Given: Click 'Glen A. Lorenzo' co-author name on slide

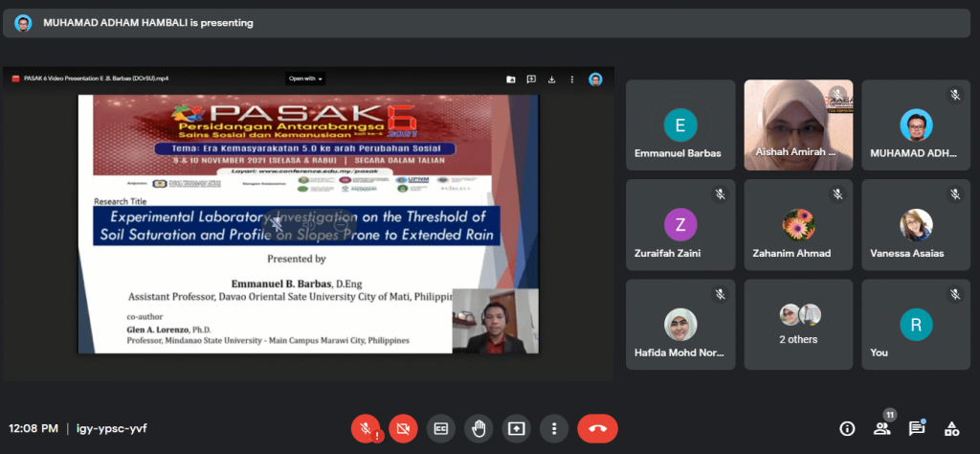Looking at the screenshot, I should [x=158, y=330].
